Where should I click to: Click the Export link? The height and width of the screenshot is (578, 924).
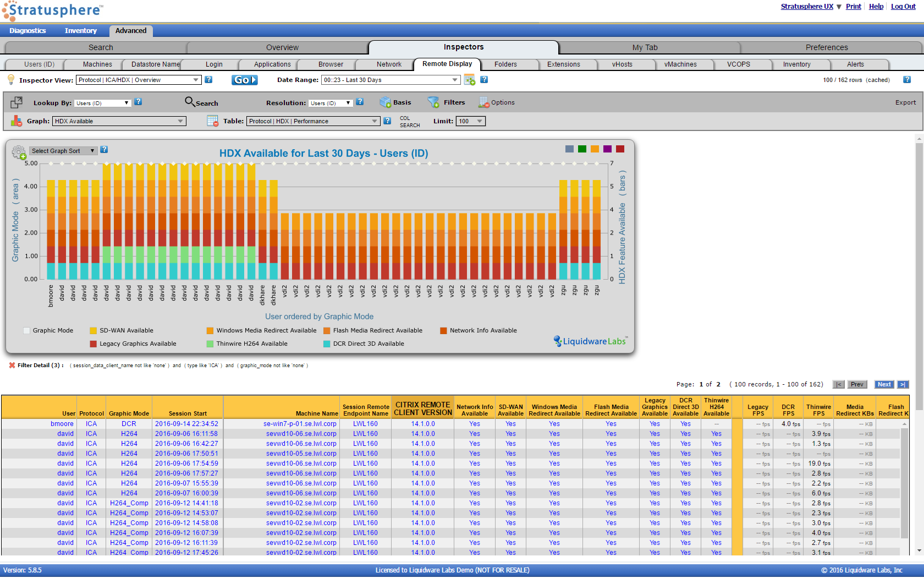905,103
